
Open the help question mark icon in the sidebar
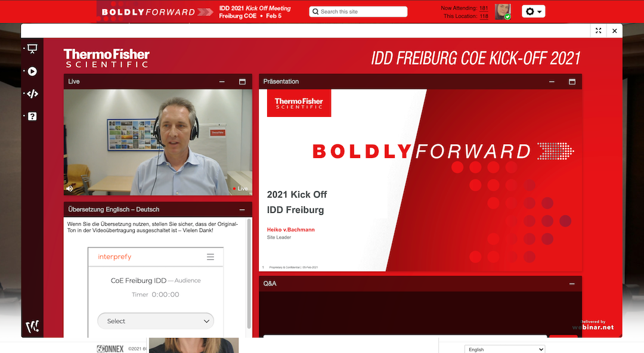point(32,116)
